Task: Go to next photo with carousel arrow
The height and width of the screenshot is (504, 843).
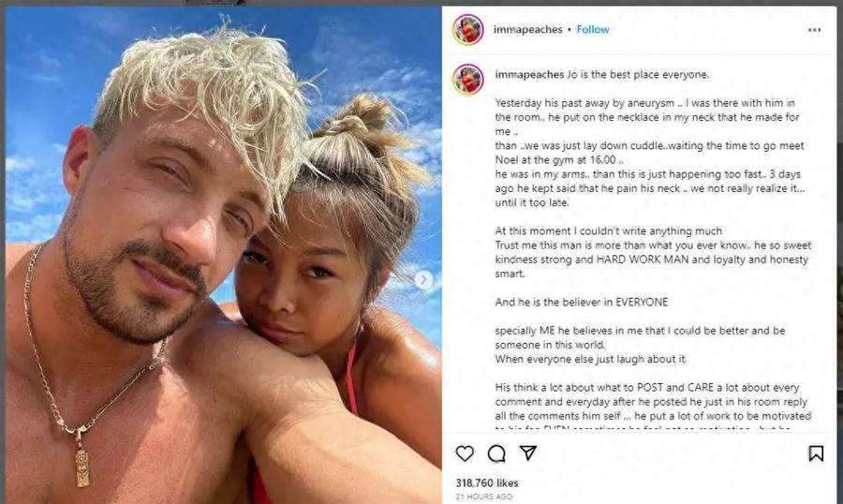Action: click(423, 280)
